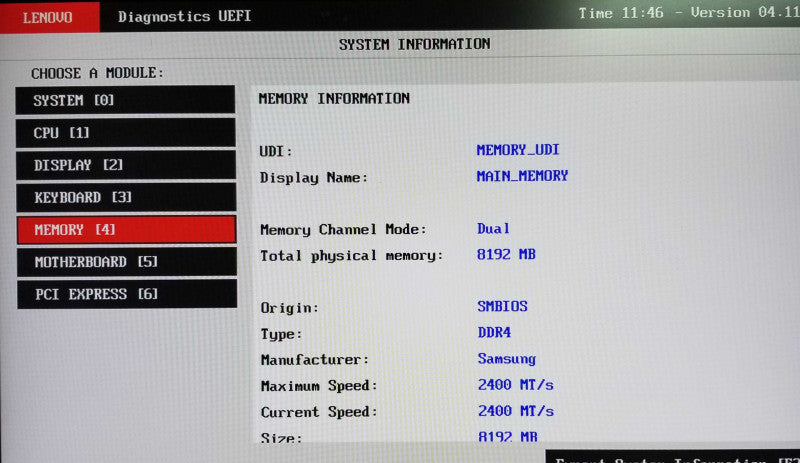Click the SYSTEM INFORMATION heading
Screen dimensions: 800x463
point(414,44)
